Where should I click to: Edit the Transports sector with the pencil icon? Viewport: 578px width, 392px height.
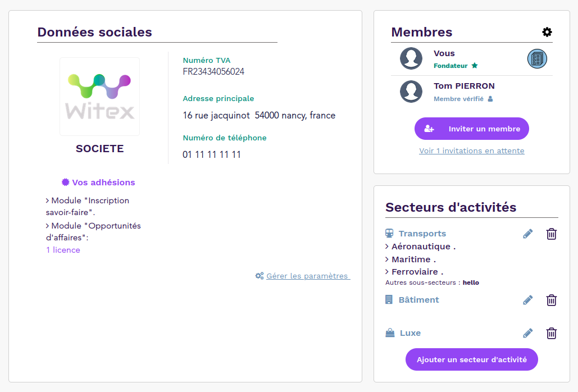tap(527, 234)
